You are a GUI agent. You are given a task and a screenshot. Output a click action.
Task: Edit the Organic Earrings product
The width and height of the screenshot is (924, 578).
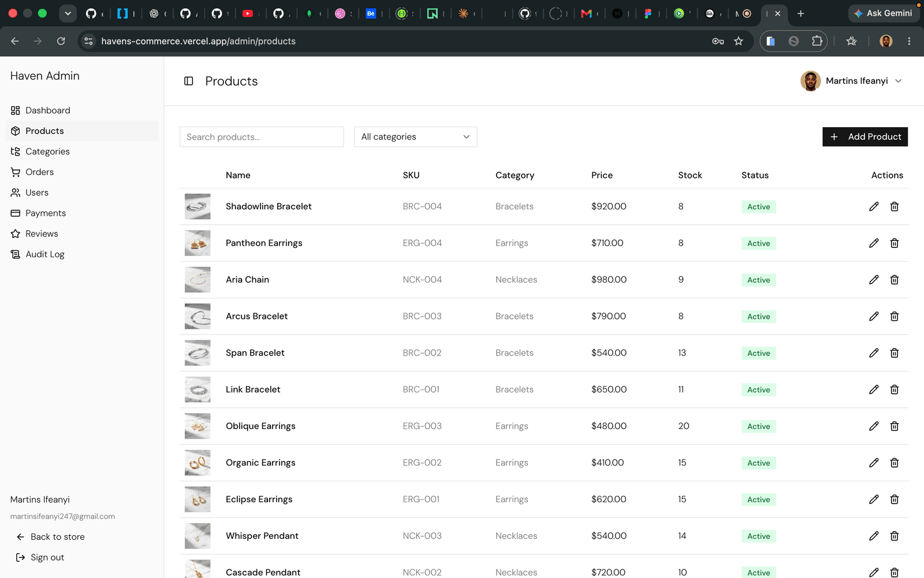point(874,463)
